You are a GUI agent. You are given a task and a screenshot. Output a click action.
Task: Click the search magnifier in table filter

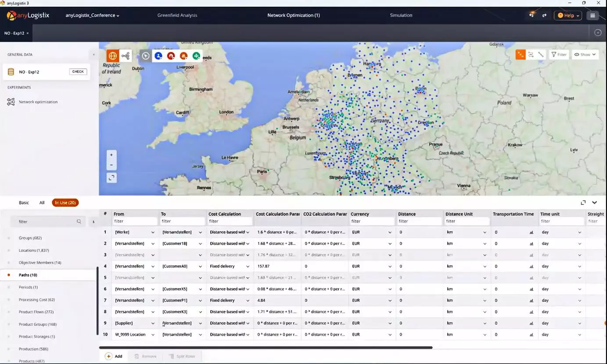79,221
